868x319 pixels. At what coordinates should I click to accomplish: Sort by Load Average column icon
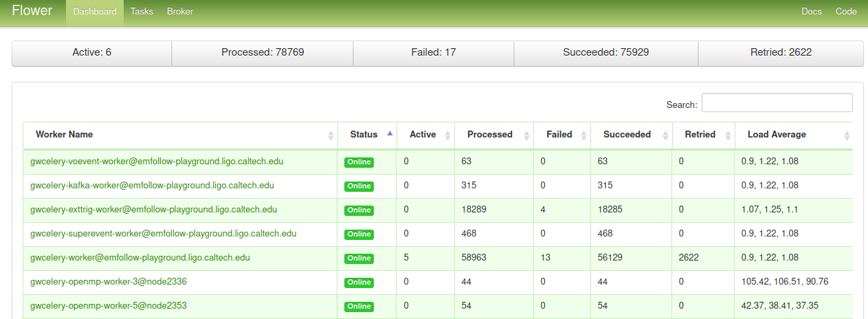tap(847, 135)
